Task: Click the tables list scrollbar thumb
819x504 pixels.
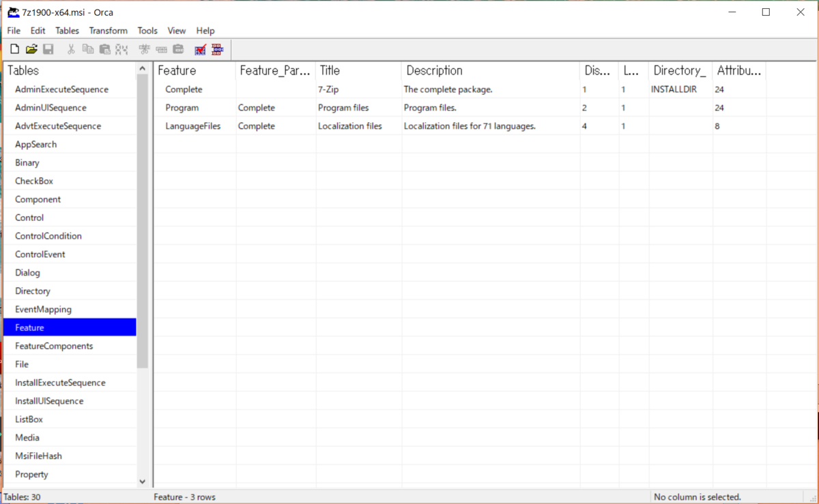Action: tap(142, 221)
